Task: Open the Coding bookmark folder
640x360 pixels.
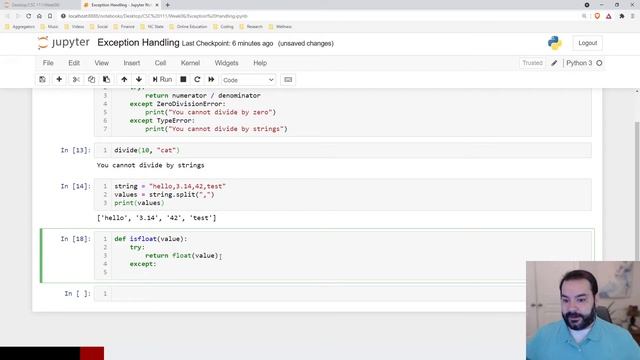Action: click(223, 27)
